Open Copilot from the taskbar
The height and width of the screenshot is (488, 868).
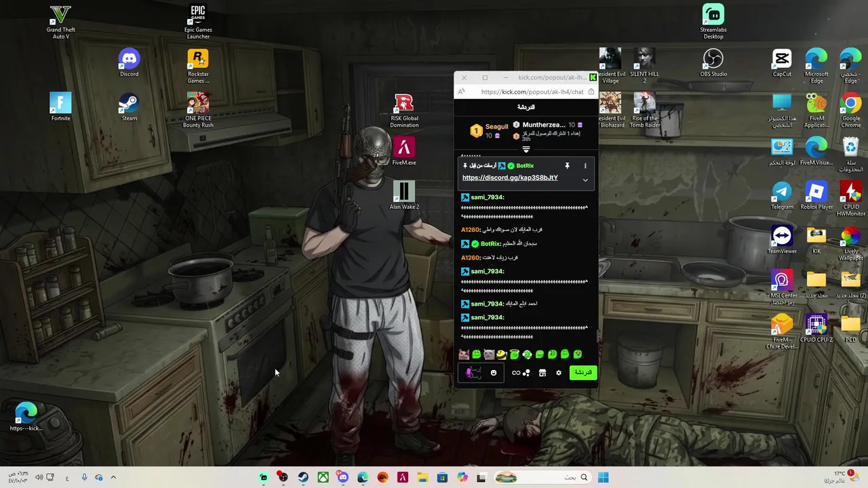pos(462,477)
